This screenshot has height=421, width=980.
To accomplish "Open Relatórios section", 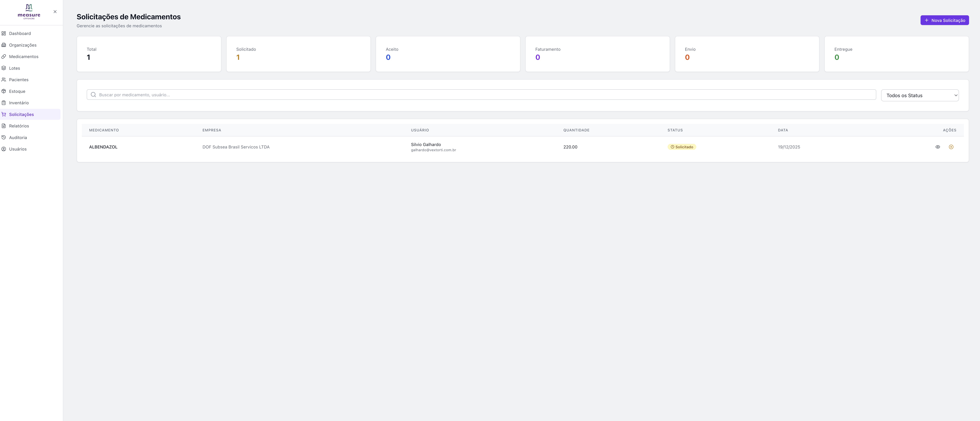I will [x=19, y=126].
